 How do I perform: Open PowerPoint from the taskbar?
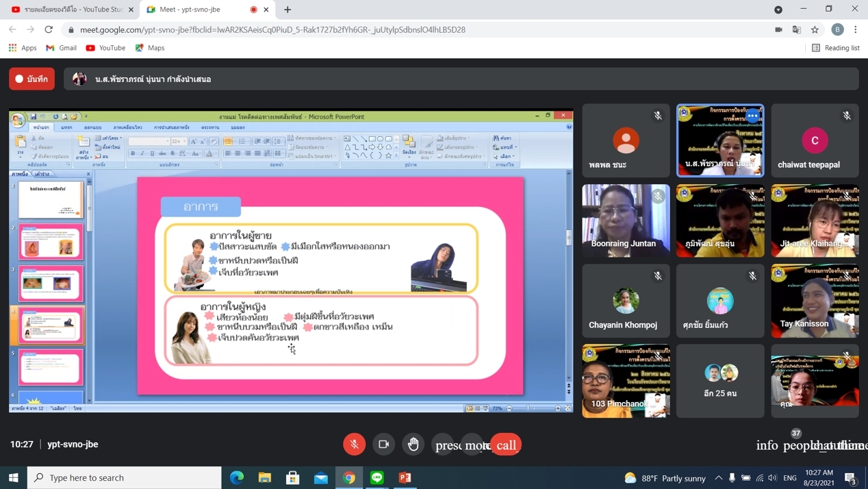[x=405, y=477]
